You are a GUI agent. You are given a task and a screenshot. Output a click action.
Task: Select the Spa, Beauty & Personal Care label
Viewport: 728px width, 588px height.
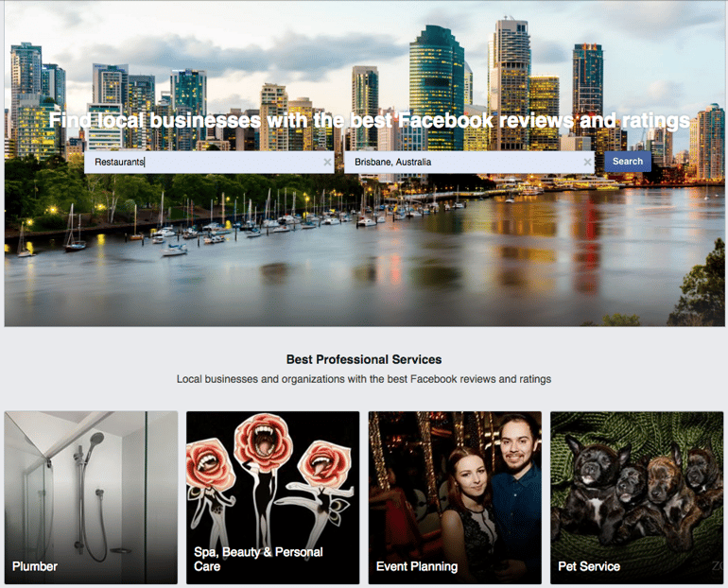click(258, 560)
